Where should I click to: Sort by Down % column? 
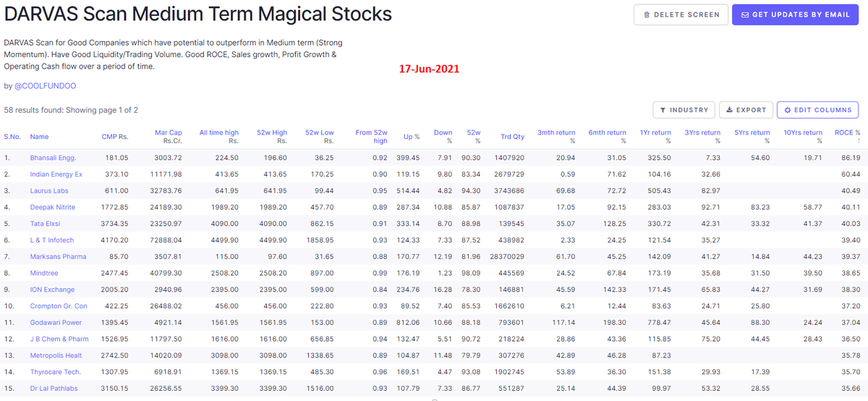(443, 137)
